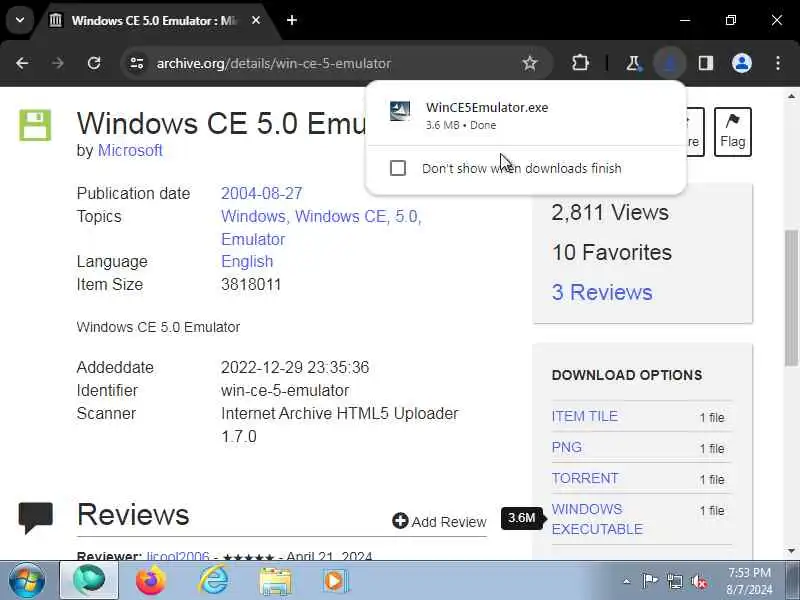Toggle the Downloads toolbar button
The width and height of the screenshot is (800, 600).
pyautogui.click(x=669, y=63)
